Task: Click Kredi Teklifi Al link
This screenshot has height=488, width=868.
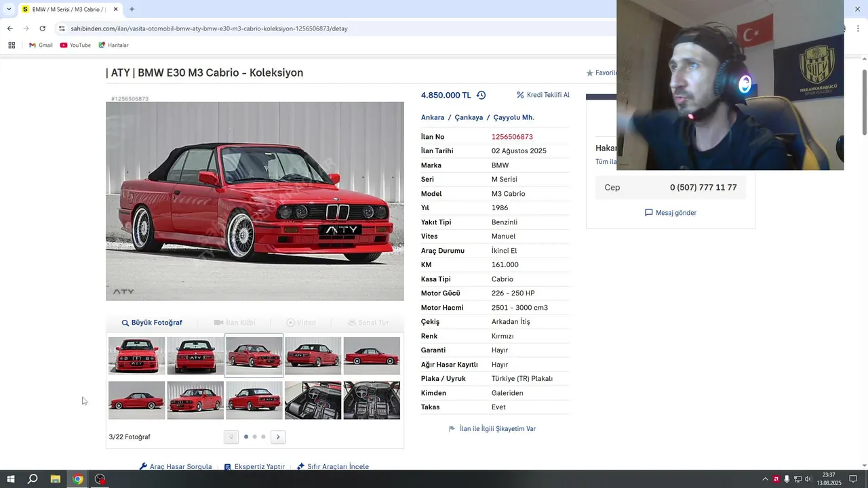Action: click(x=543, y=95)
